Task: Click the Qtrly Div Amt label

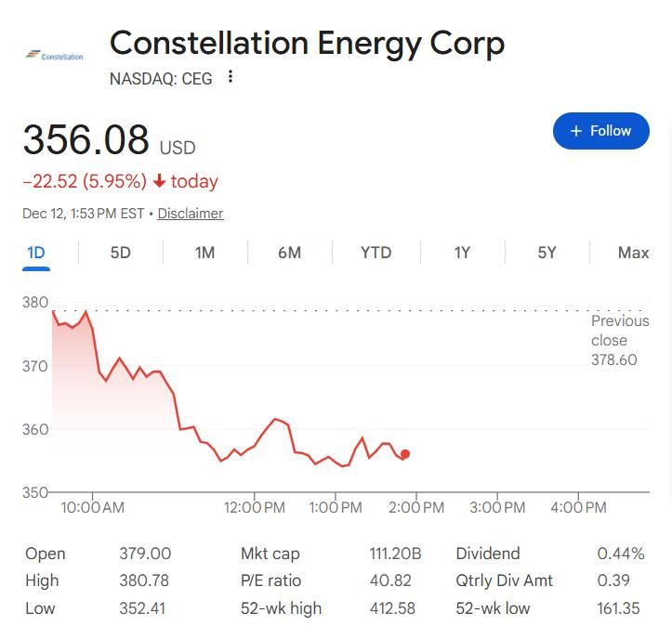Action: (504, 580)
